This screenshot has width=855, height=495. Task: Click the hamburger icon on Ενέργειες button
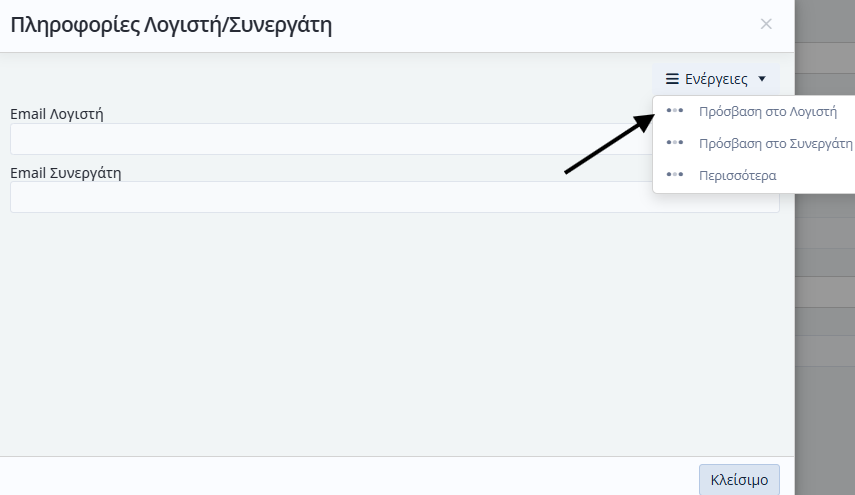(673, 79)
